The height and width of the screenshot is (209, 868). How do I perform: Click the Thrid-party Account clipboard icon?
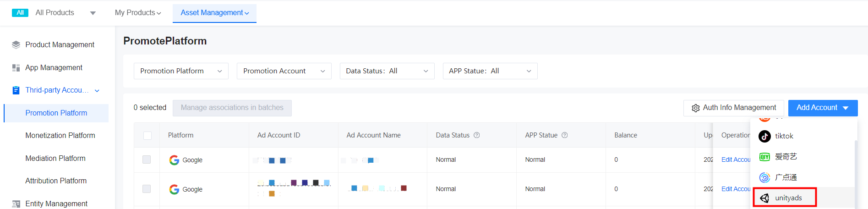click(16, 90)
